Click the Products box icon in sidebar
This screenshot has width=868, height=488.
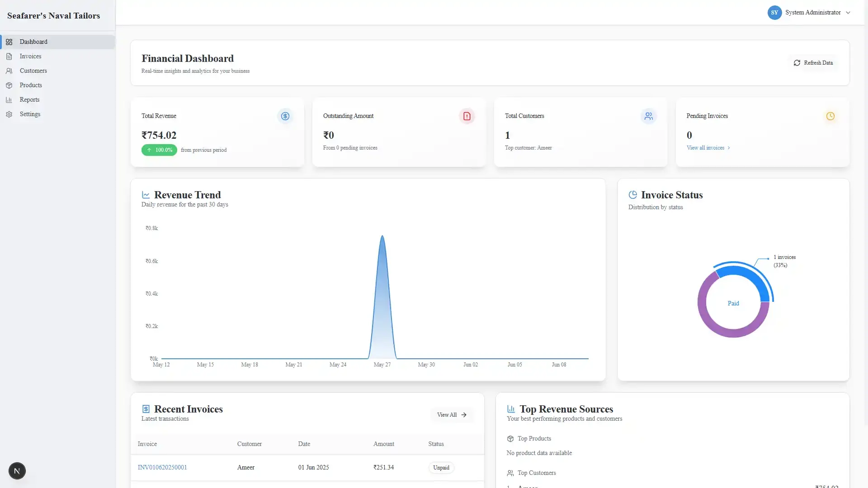[9, 85]
